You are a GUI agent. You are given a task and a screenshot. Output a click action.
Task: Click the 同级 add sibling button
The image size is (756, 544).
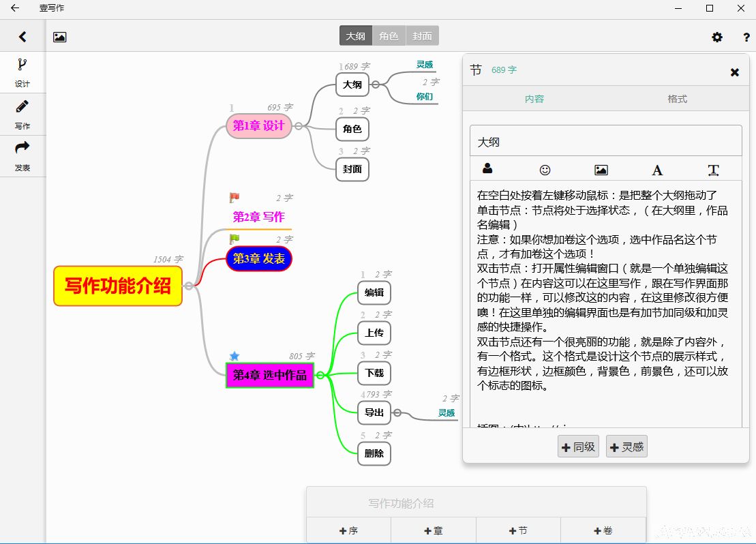pos(578,447)
